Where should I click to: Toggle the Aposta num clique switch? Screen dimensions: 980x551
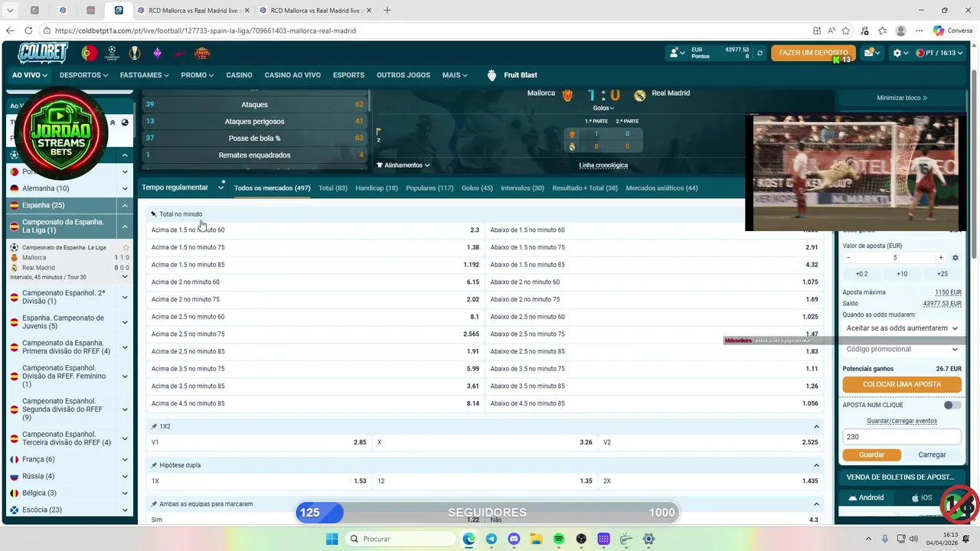tap(952, 405)
